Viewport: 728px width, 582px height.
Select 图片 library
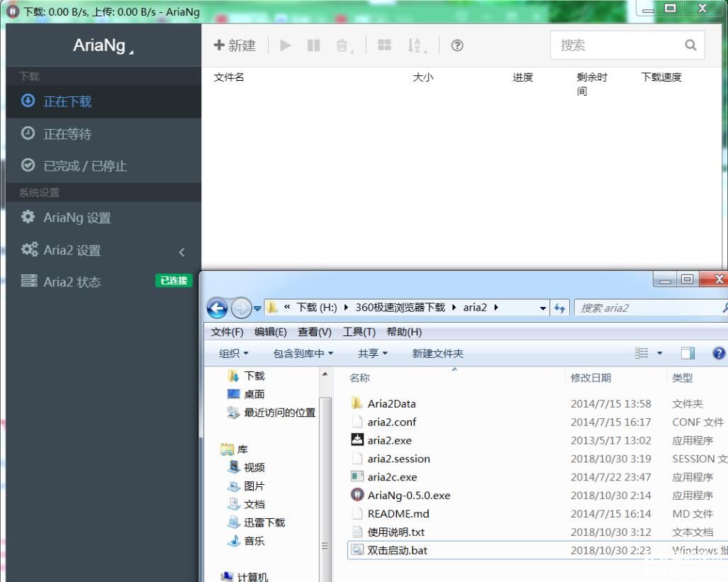pos(246,486)
